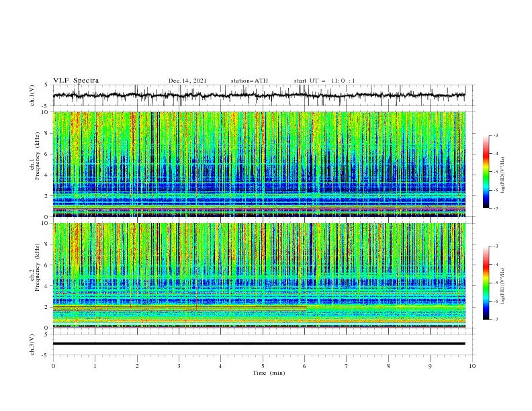Screen dimensions: 532x411
Task: Click the "6" kHz tick on the ch.2 frequency axis
Action: click(x=48, y=265)
